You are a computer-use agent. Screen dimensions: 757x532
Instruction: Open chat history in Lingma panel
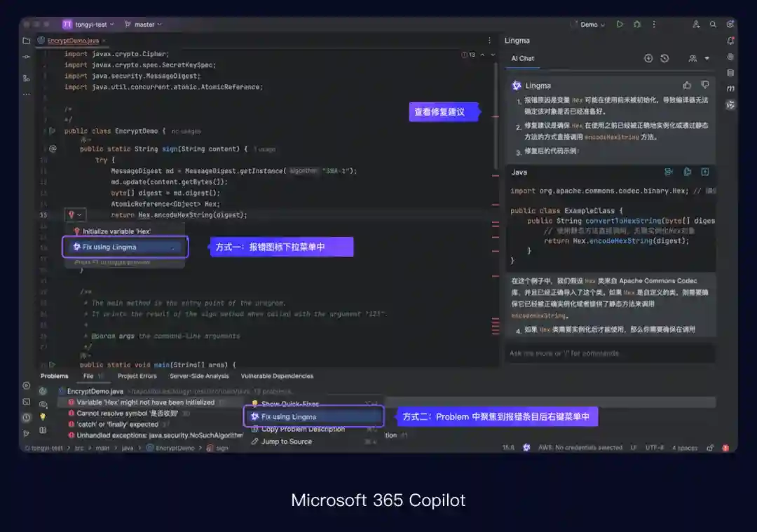coord(664,59)
